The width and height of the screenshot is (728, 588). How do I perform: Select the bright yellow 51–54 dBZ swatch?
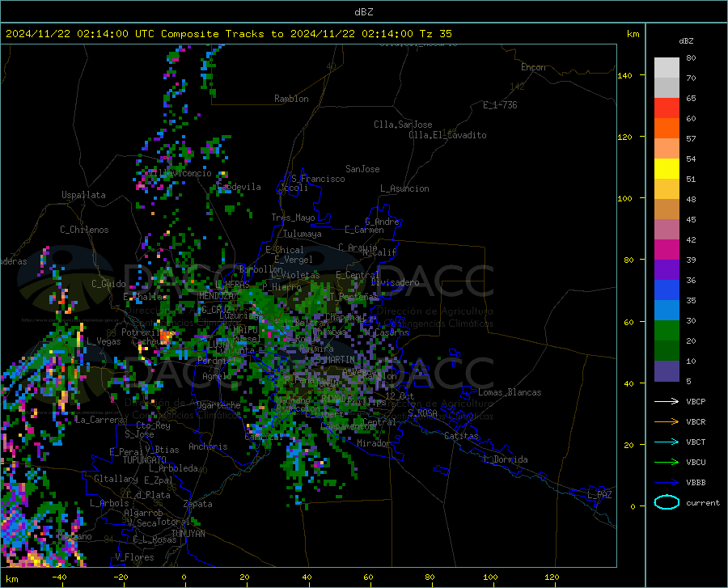[x=667, y=169]
